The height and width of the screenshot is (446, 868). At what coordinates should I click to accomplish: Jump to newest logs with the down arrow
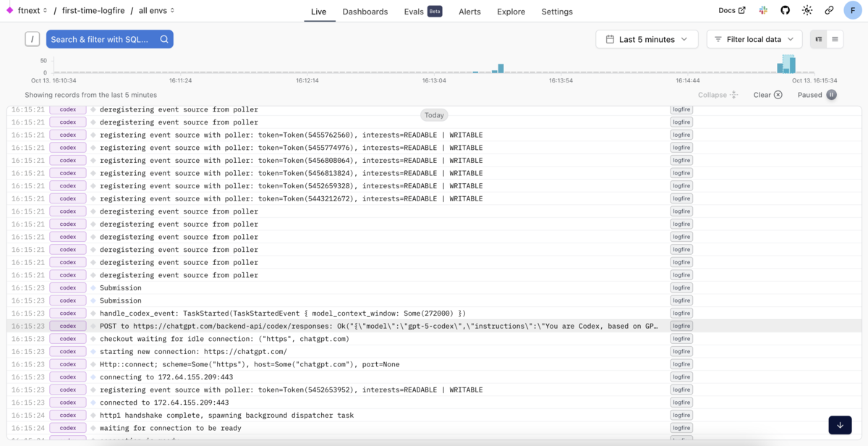pyautogui.click(x=839, y=425)
